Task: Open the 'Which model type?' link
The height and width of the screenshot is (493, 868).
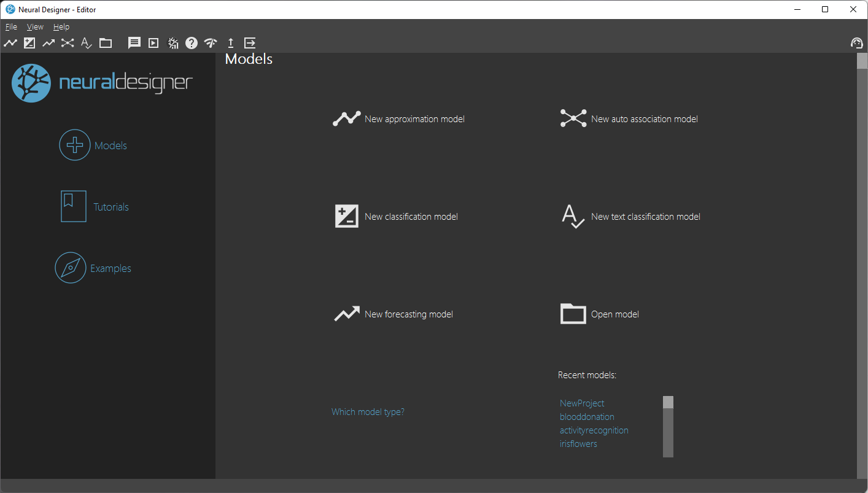Action: (368, 411)
